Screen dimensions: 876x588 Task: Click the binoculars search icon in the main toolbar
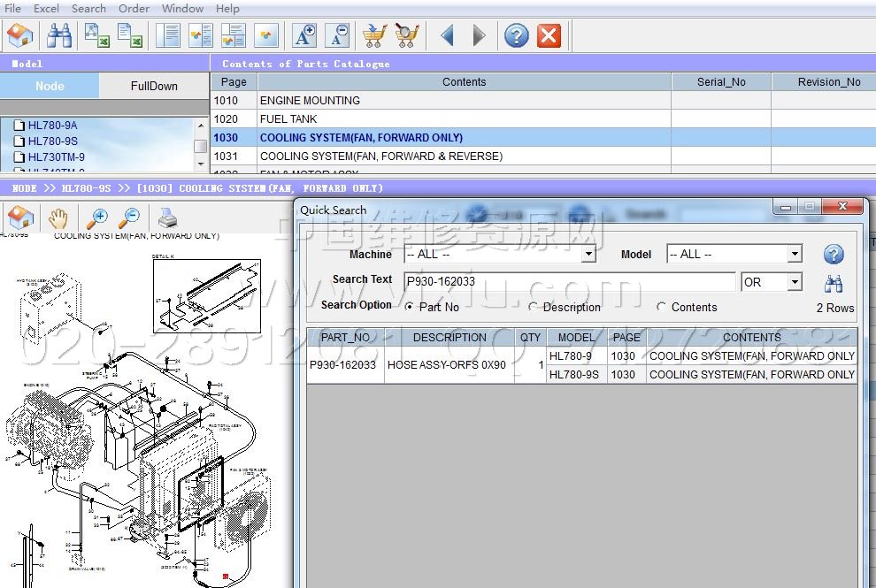(59, 35)
